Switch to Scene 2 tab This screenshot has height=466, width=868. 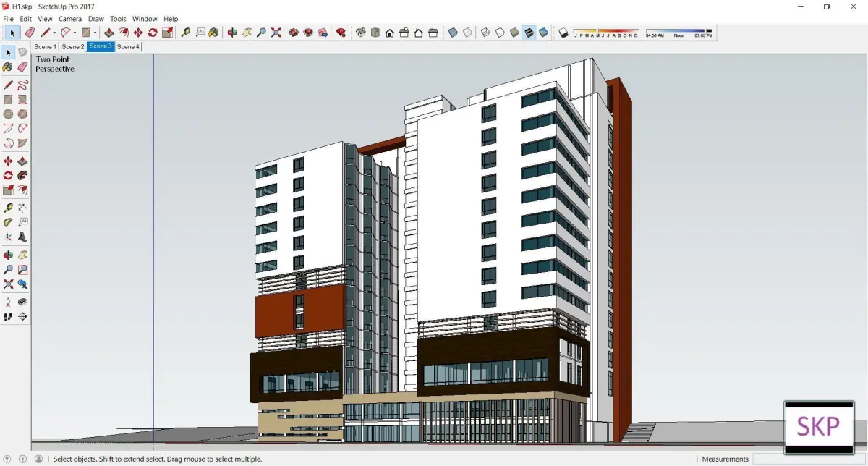click(x=73, y=46)
